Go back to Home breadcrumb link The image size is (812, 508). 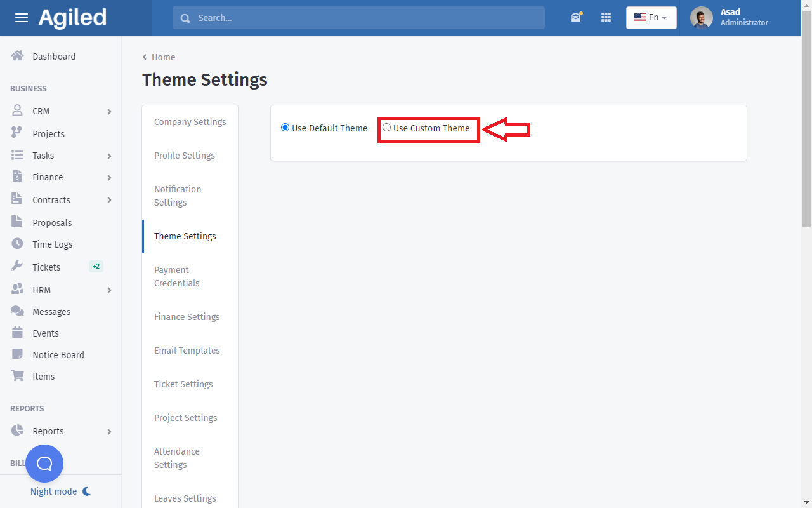pos(163,57)
